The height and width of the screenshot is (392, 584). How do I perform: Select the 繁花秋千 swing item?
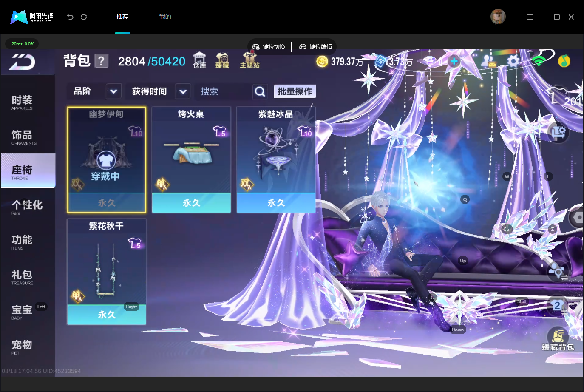107,272
